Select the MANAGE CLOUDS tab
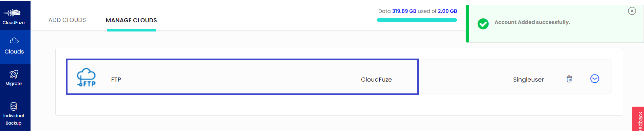Screen dimensions: 644x131 click(x=131, y=20)
